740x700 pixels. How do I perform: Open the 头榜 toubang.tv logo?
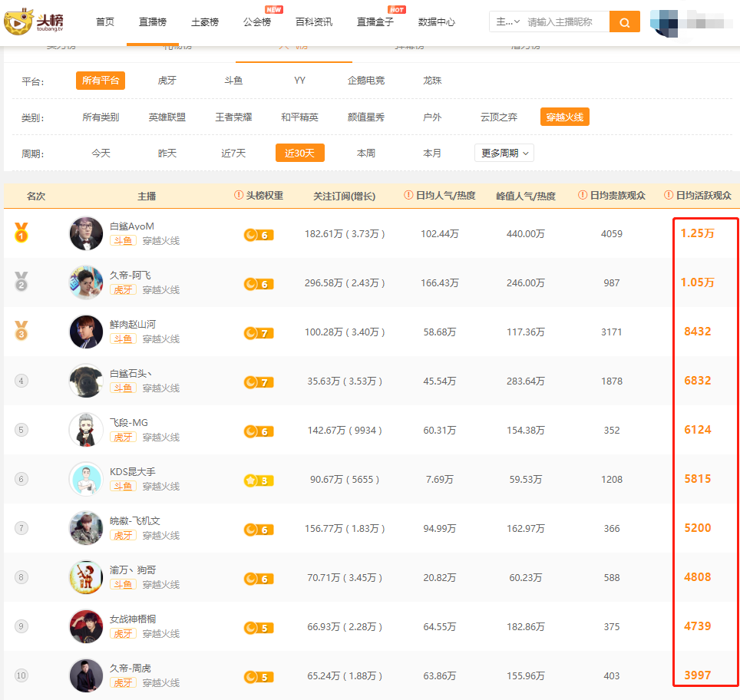[x=33, y=21]
